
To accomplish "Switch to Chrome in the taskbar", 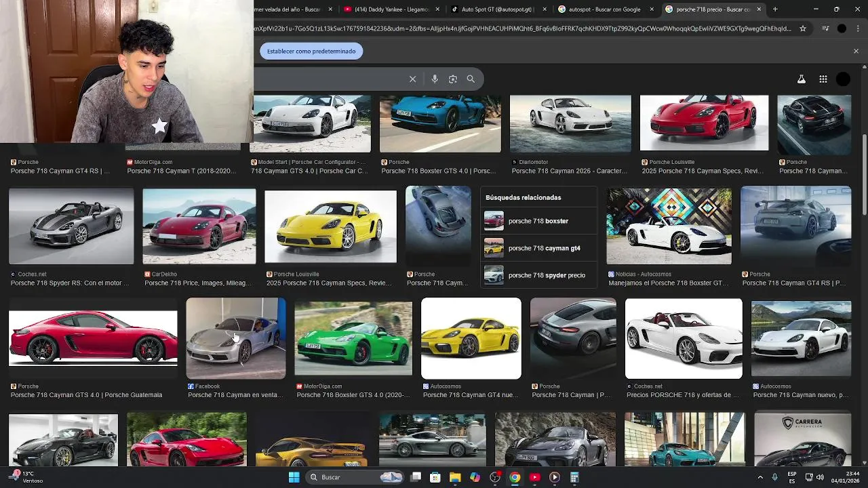I will (x=515, y=477).
